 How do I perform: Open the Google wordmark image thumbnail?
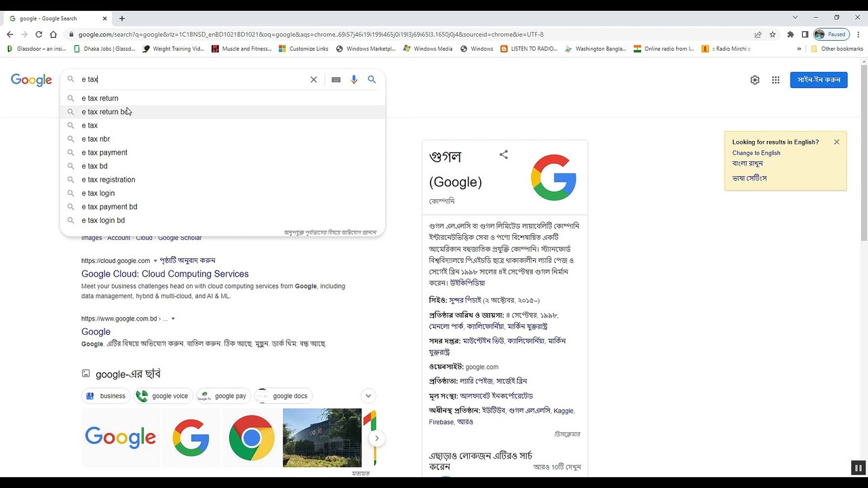[x=121, y=437]
